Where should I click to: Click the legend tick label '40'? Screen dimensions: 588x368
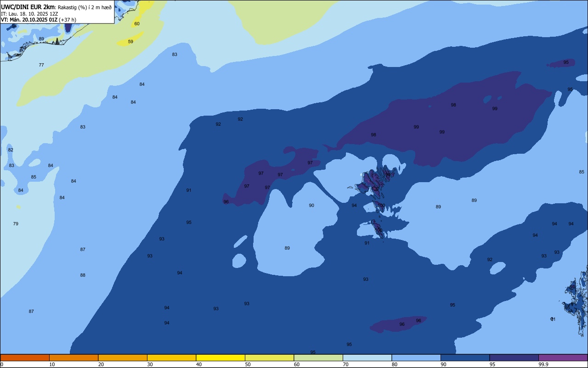click(x=199, y=364)
